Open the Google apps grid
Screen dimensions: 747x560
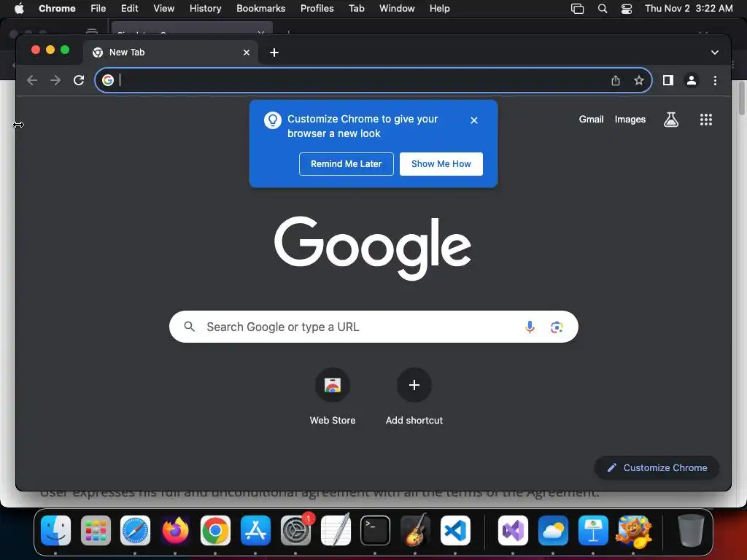(706, 120)
